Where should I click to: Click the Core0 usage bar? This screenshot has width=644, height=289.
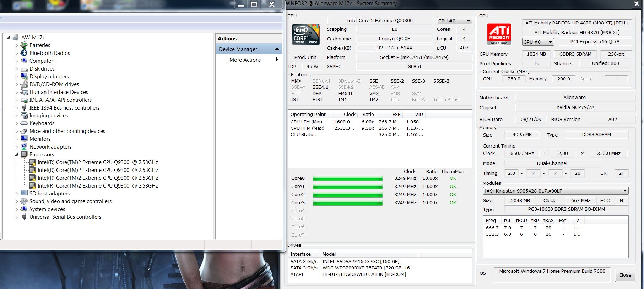tap(348, 178)
